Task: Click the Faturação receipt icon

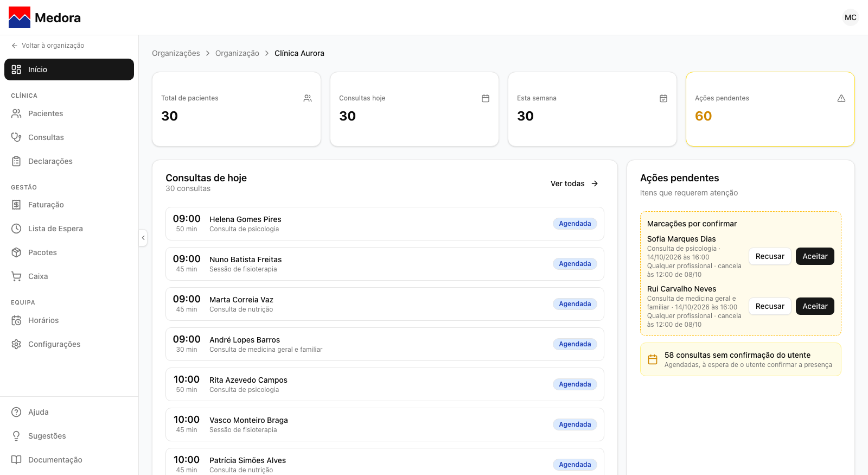Action: coord(16,205)
